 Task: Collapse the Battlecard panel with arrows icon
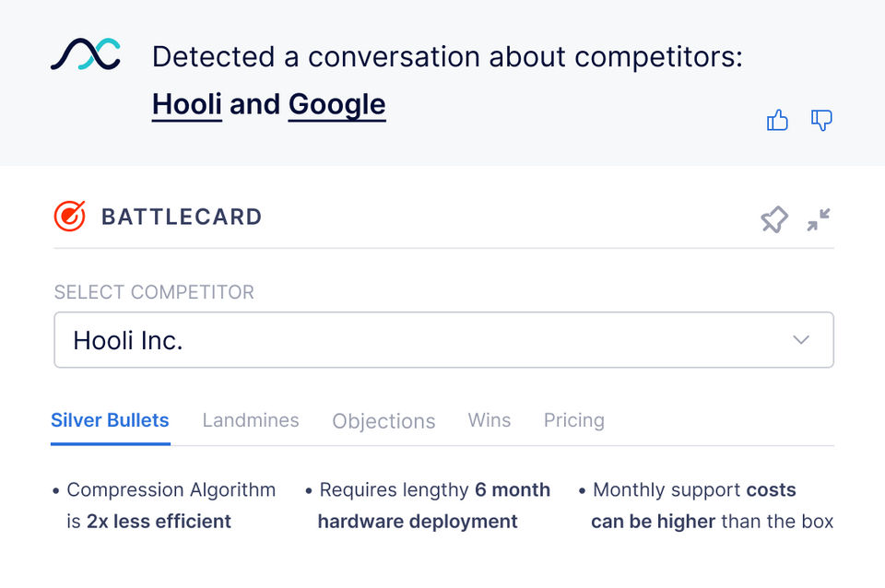tap(819, 219)
